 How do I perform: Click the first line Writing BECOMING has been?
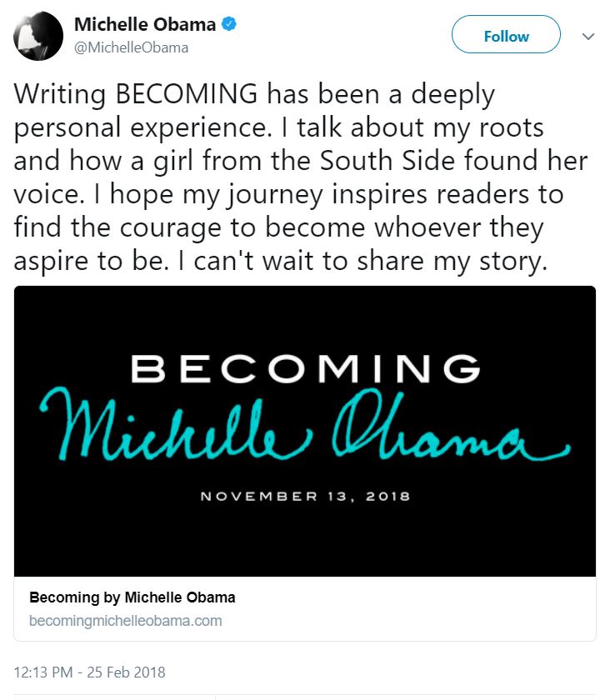click(254, 95)
